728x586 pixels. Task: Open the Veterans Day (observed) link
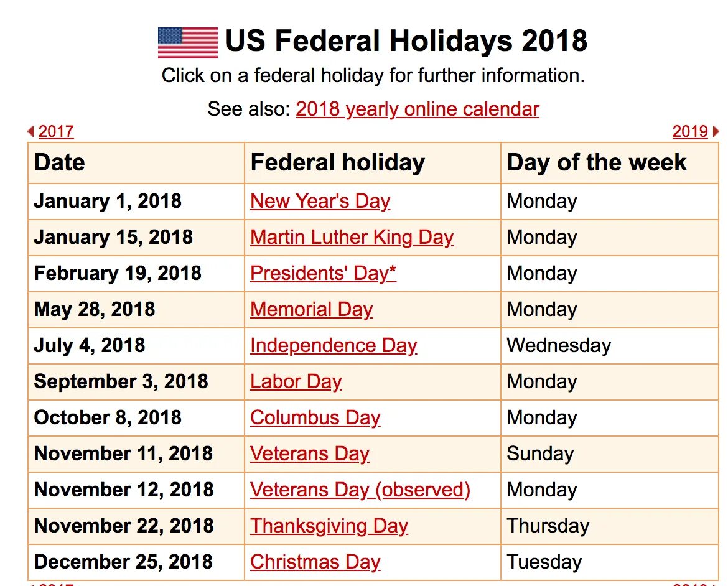pyautogui.click(x=360, y=490)
